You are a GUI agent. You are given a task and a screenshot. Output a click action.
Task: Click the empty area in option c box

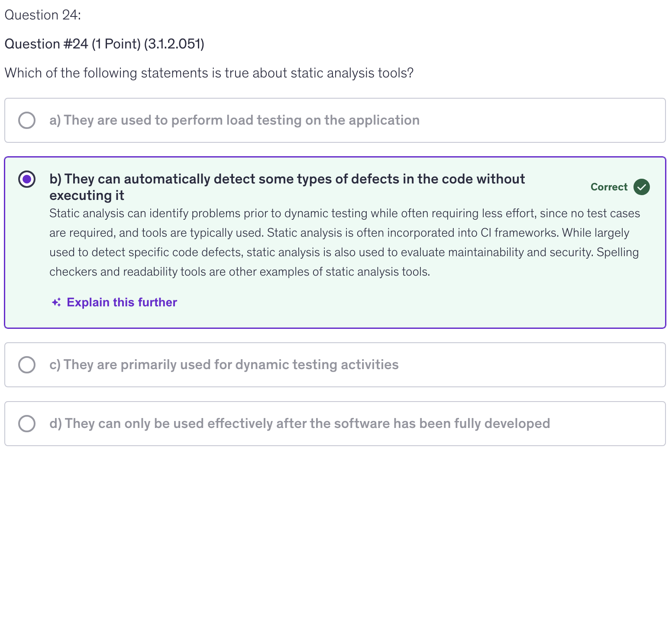click(533, 365)
